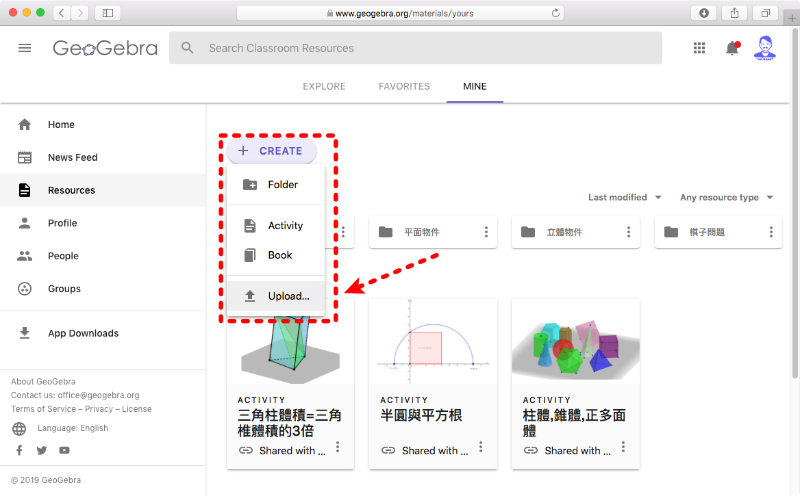Click the Safari address bar
800x496 pixels.
401,13
